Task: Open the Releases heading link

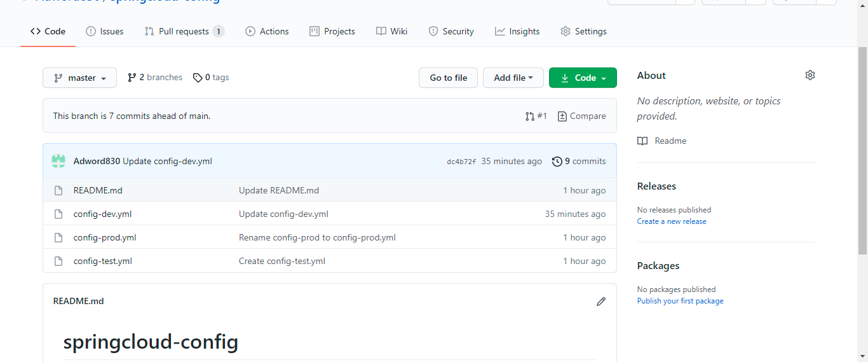Action: 656,186
